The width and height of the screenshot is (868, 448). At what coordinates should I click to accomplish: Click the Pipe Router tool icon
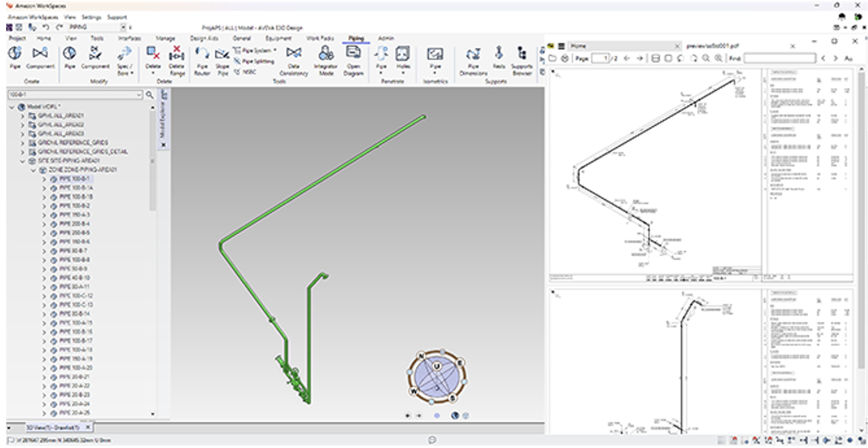[202, 61]
